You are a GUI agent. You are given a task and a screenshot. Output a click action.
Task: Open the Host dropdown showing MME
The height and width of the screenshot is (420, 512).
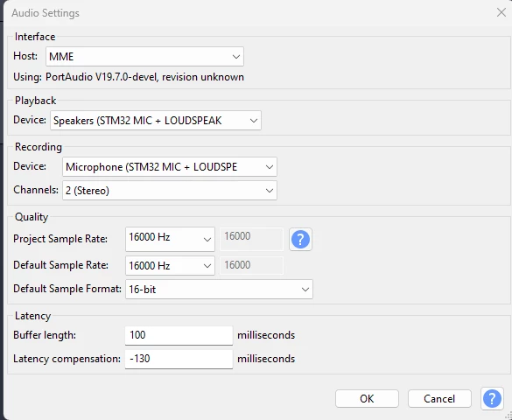pos(144,57)
